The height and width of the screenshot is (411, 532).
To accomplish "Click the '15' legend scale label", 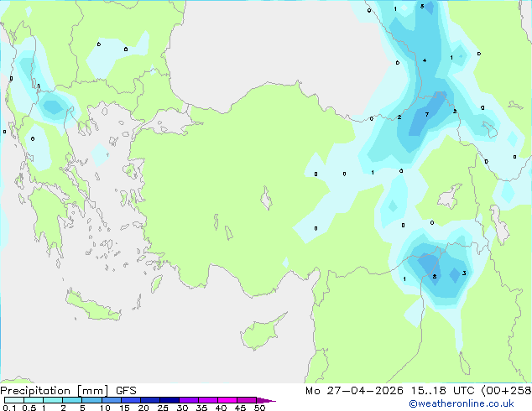I will pos(124,408).
